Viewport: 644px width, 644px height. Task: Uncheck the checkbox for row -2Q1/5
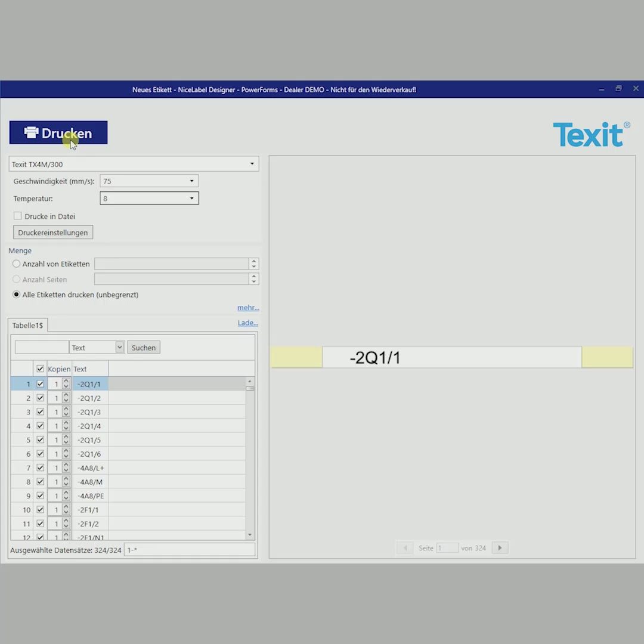(x=41, y=439)
